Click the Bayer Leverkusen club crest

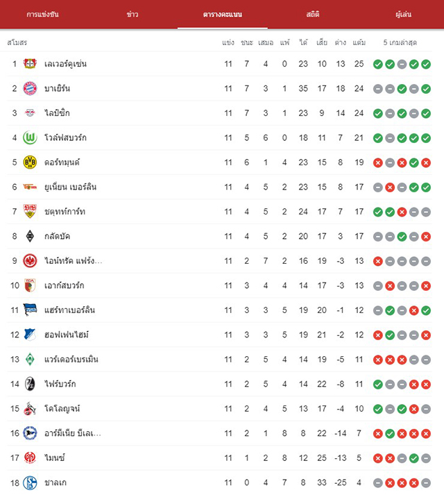30,64
